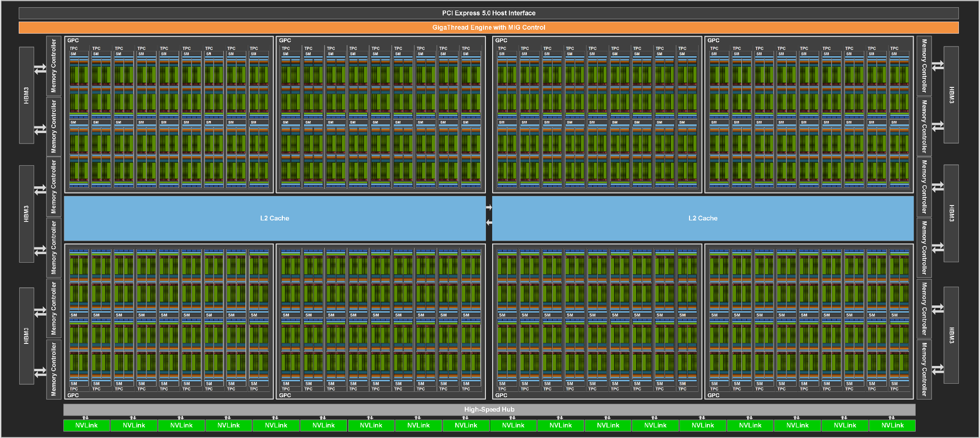Viewport: 980px width, 438px height.
Task: Click the leftmost green NVLink block
Action: pos(86,426)
